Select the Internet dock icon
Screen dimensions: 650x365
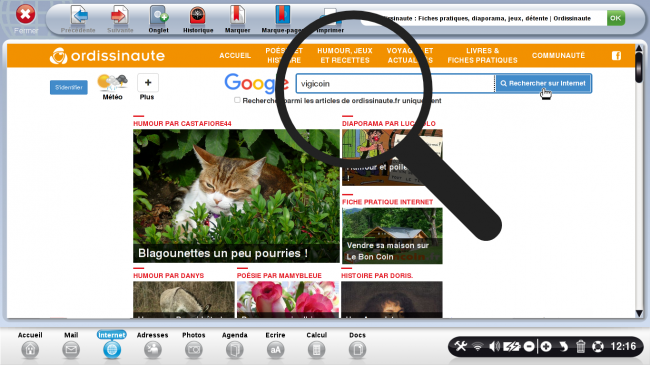pos(112,350)
